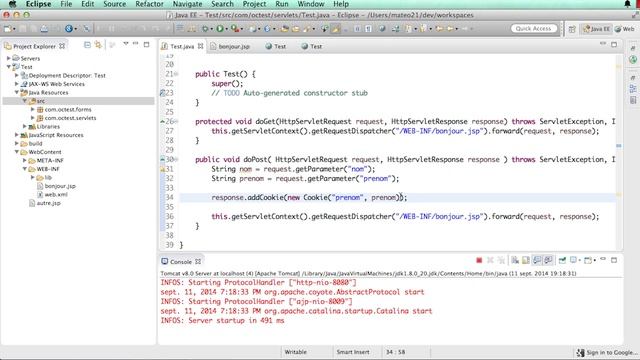Toggle Scroll Lock in the Console toolbar
640x360 pixels.
526,260
